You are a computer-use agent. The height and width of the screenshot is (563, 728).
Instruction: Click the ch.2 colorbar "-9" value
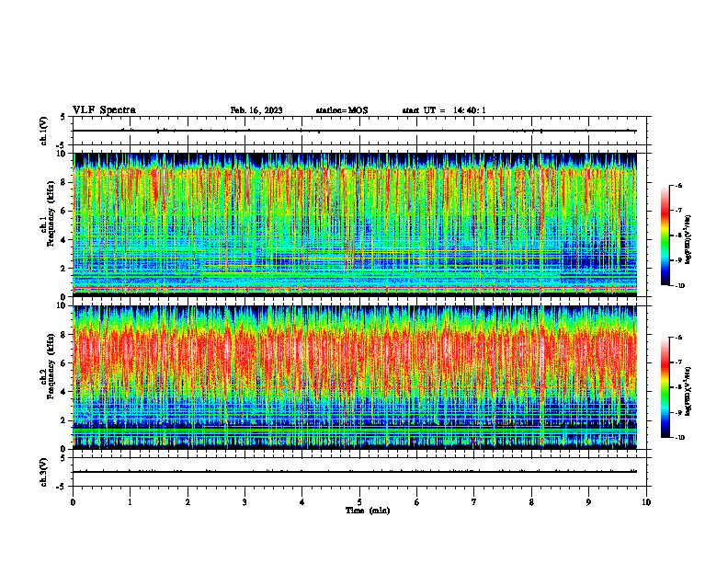[x=678, y=412]
